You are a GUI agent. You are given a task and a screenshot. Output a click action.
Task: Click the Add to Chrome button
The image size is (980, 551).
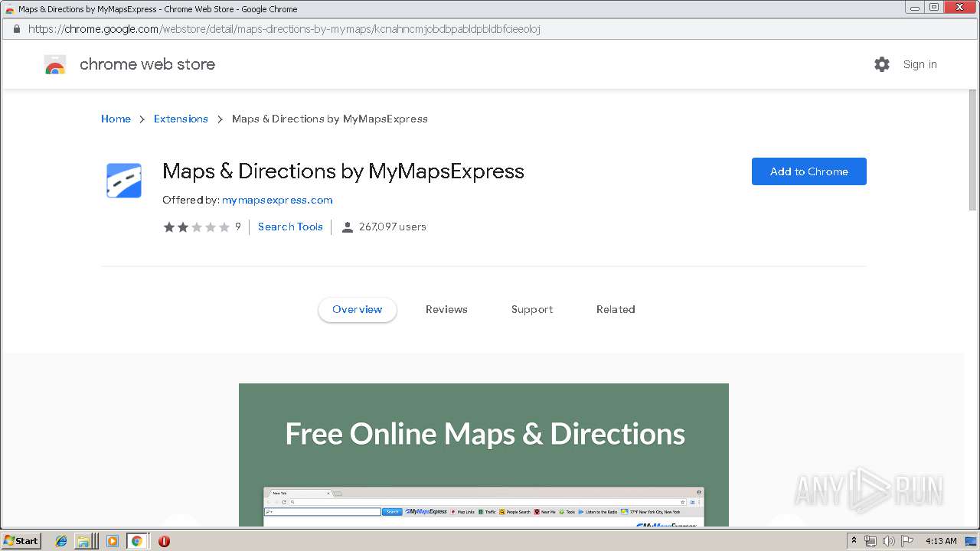[x=809, y=171]
